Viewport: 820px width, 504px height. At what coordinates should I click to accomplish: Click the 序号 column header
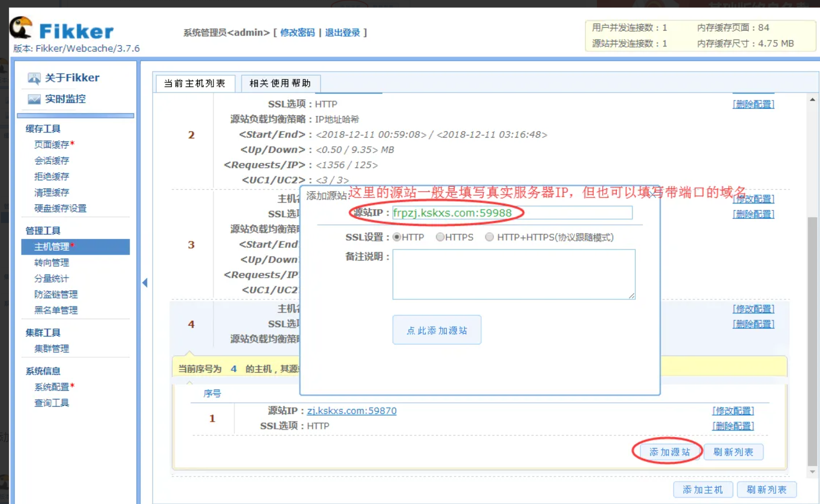[x=212, y=393]
